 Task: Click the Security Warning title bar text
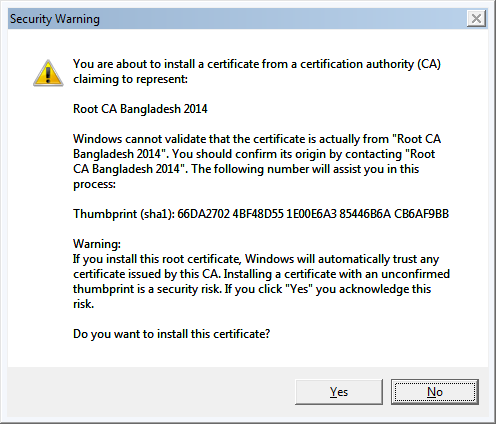click(x=55, y=19)
